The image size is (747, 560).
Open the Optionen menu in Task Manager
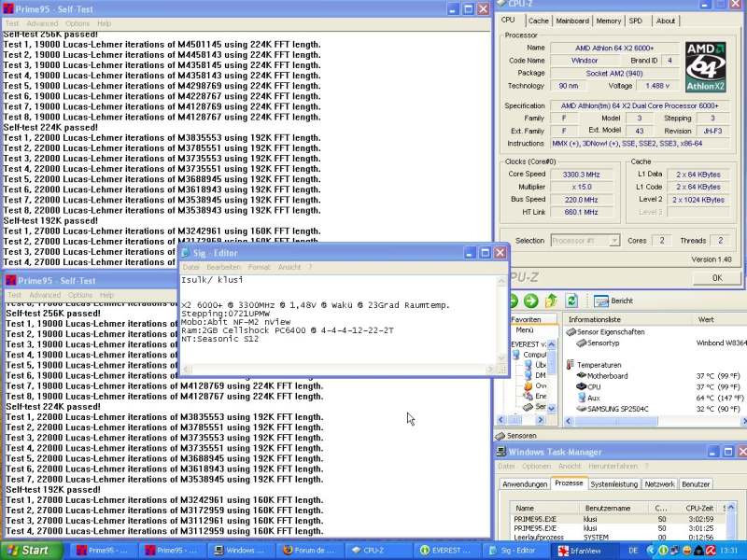tap(536, 466)
